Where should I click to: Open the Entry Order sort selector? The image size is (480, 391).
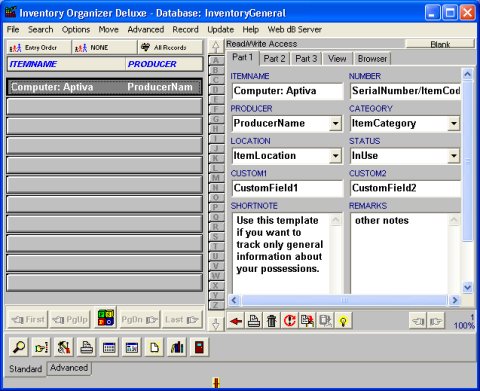39,47
